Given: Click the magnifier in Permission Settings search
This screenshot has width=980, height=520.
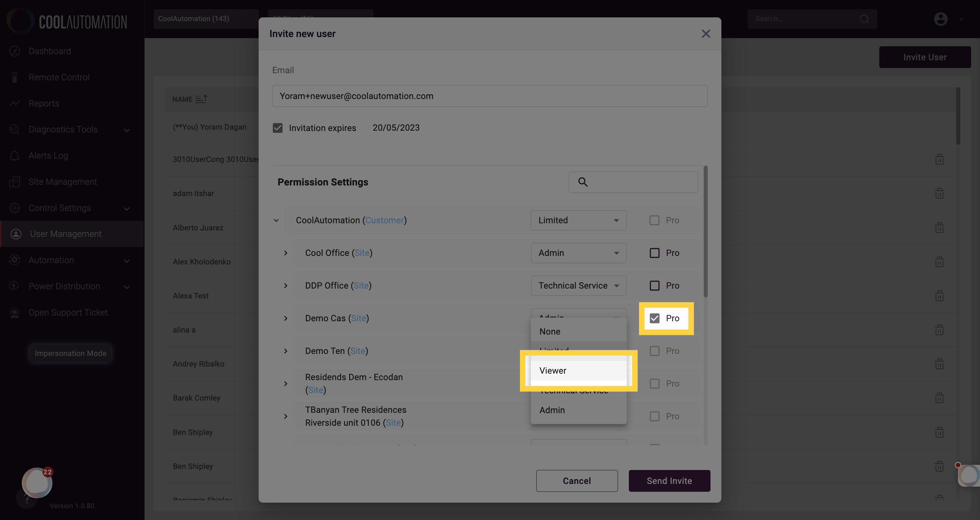Looking at the screenshot, I should 583,182.
